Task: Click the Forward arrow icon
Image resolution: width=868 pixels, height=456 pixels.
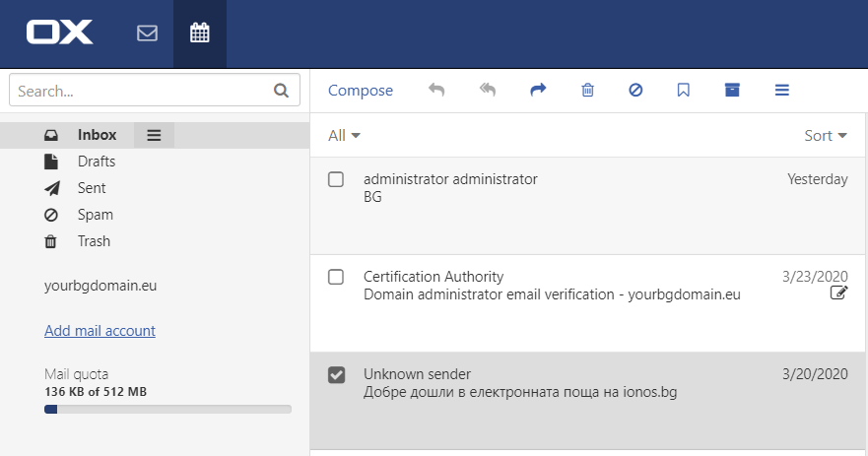Action: point(538,90)
